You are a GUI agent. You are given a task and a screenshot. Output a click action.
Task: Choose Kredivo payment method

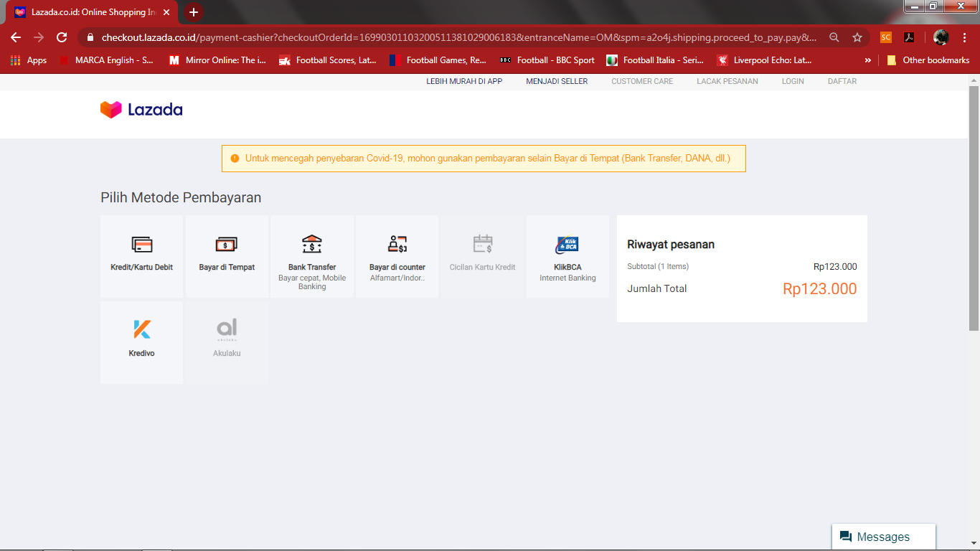(x=142, y=342)
